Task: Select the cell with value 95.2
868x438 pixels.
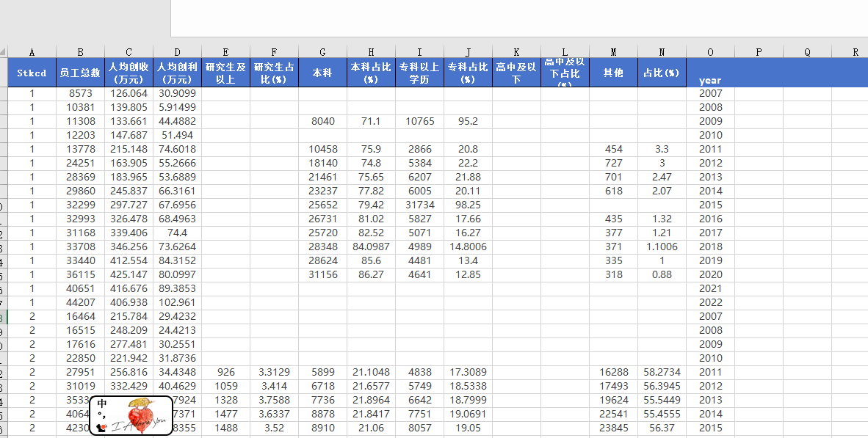Action: 469,121
